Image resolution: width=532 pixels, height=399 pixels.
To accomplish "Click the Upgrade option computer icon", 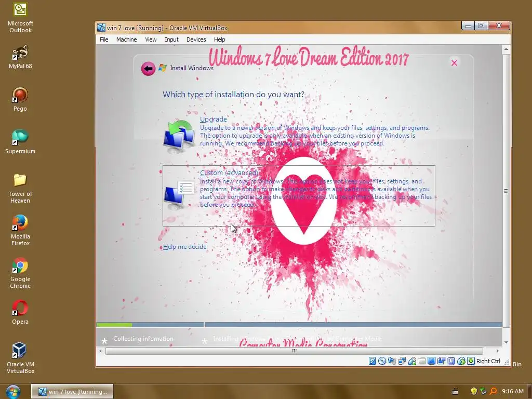I will coord(179,137).
